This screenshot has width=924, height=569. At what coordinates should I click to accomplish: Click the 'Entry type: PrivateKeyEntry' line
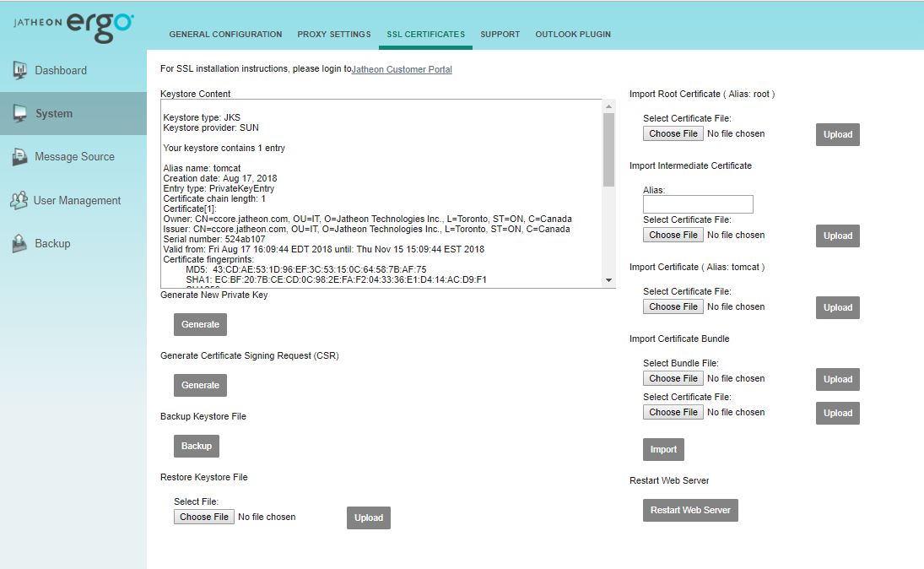219,188
